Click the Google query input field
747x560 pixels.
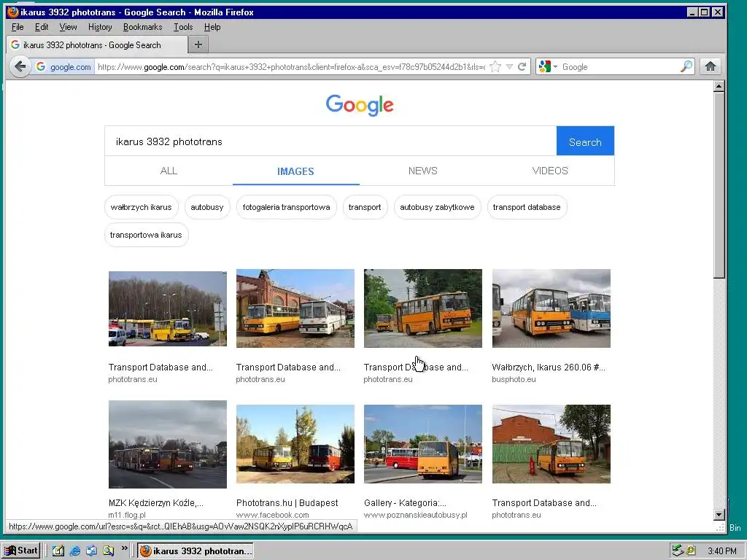pos(330,141)
